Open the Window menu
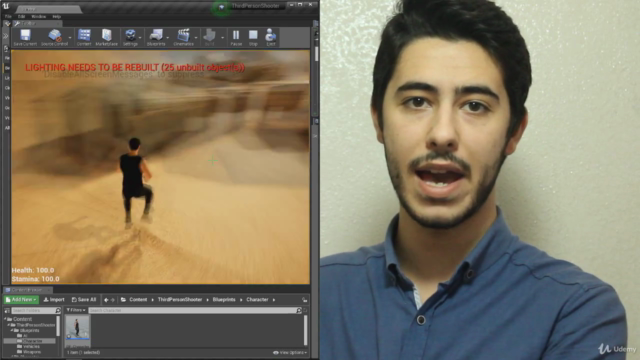This screenshot has width=640, height=360. tap(39, 17)
